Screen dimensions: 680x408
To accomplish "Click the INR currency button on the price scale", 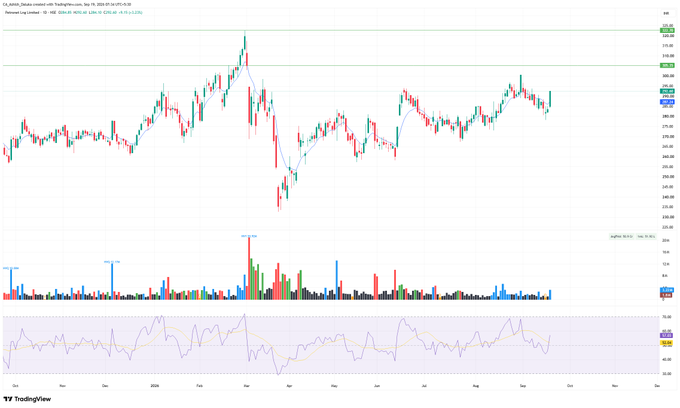I will coord(666,13).
